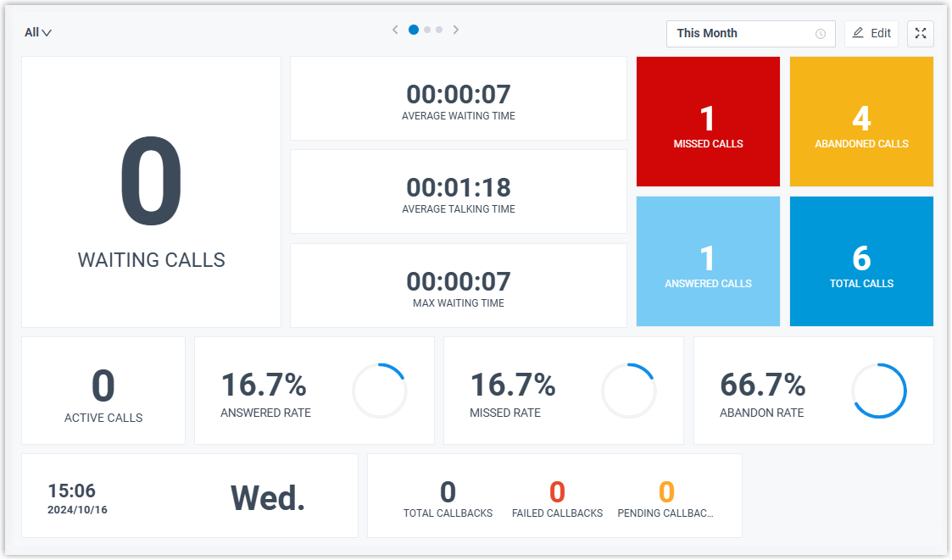The image size is (952, 560).
Task: Click the red Missed Calls tile
Action: coord(708,121)
